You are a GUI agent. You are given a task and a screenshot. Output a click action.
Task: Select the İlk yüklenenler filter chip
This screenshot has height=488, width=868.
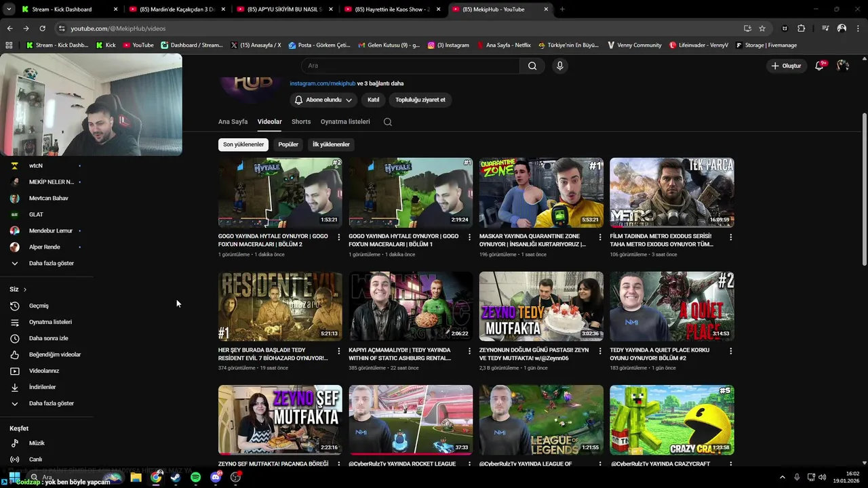tap(331, 144)
